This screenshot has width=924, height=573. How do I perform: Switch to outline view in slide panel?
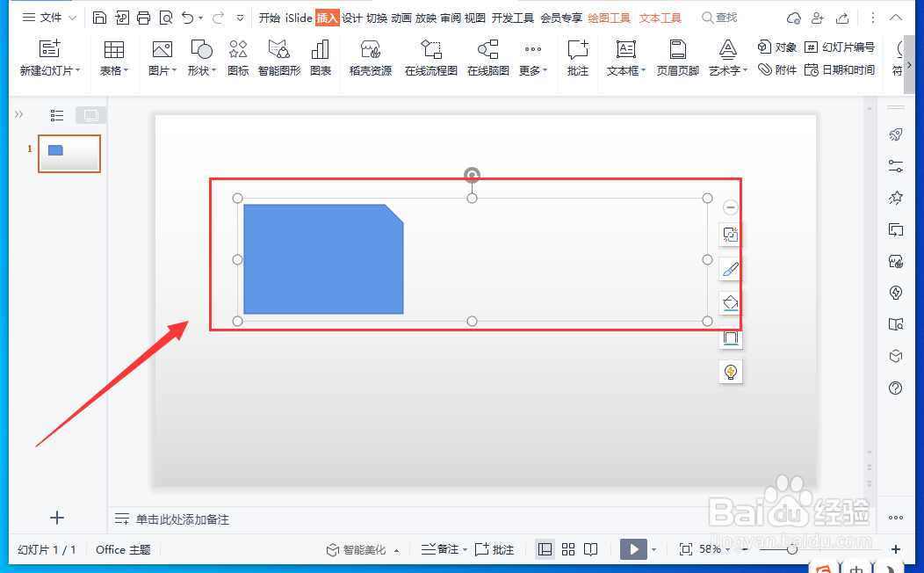[x=56, y=115]
